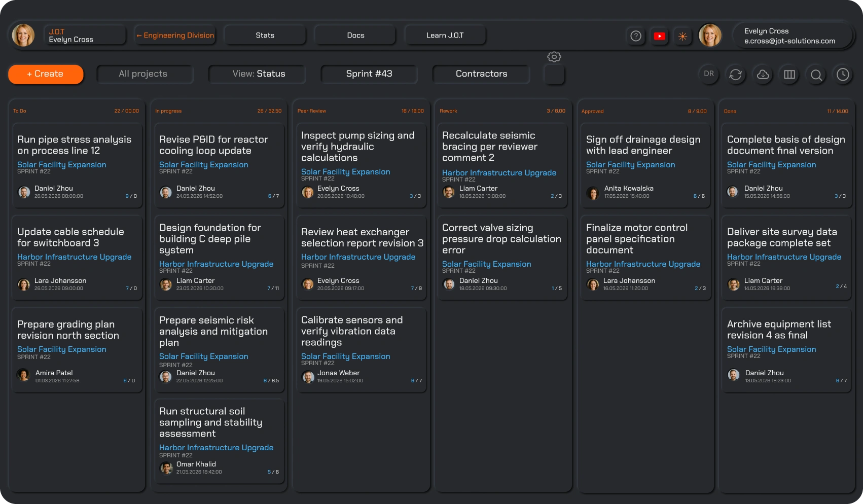Open card Recalculate seismic bracing
Image resolution: width=863 pixels, height=504 pixels.
pos(502,165)
